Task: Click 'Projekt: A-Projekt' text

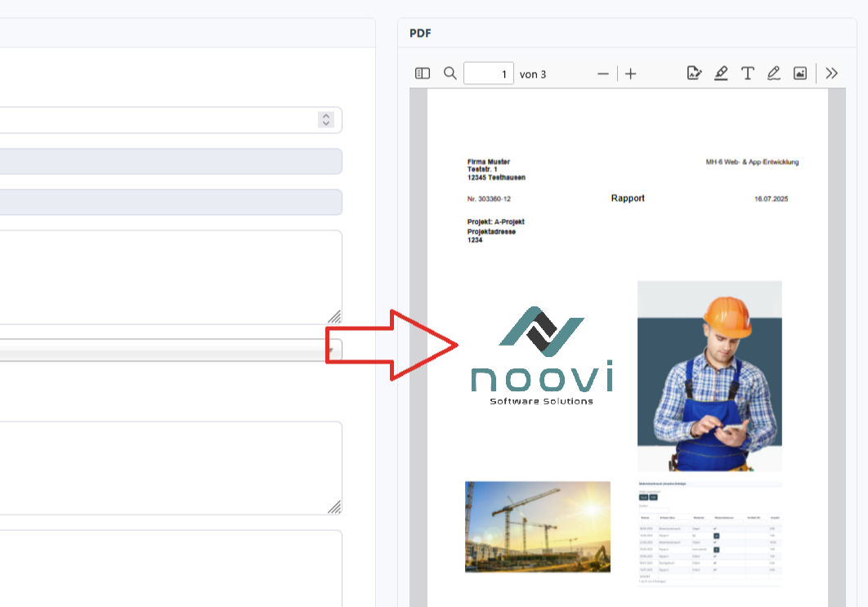Action: [x=495, y=222]
